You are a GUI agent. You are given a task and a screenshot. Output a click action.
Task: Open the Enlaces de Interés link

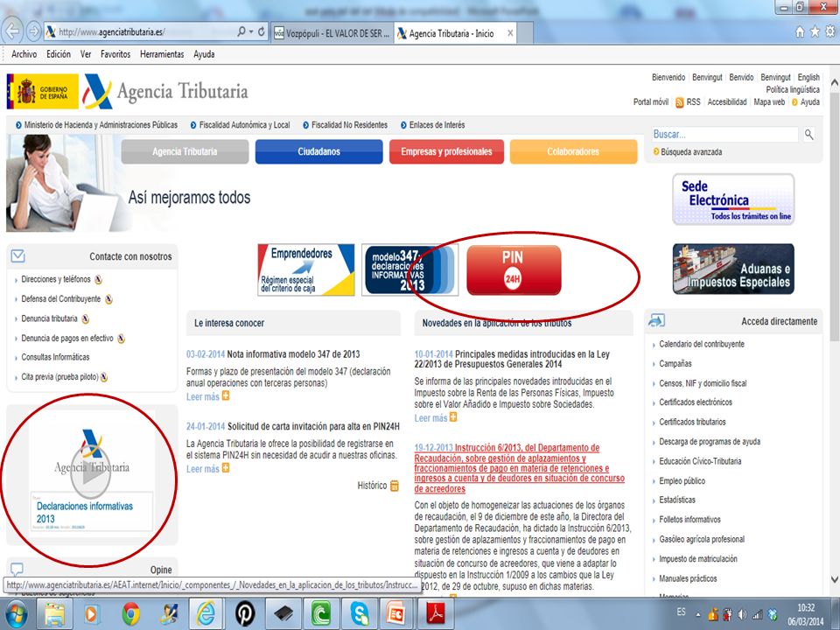[437, 125]
